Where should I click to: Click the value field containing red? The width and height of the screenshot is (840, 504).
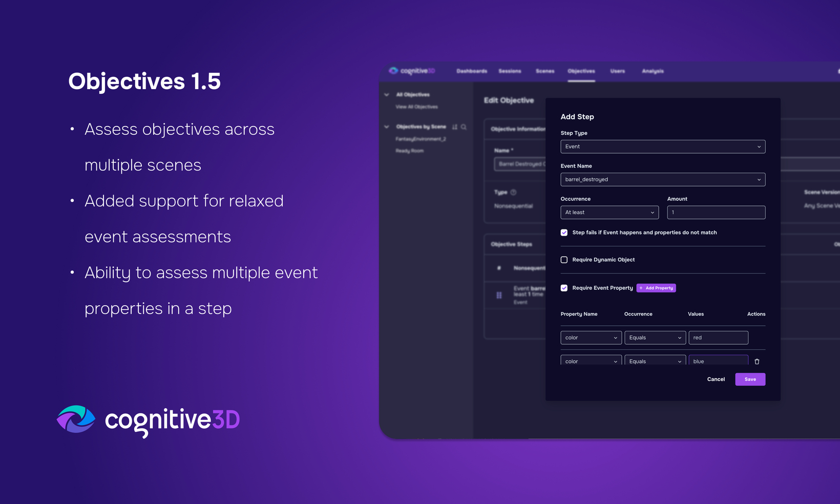(719, 338)
